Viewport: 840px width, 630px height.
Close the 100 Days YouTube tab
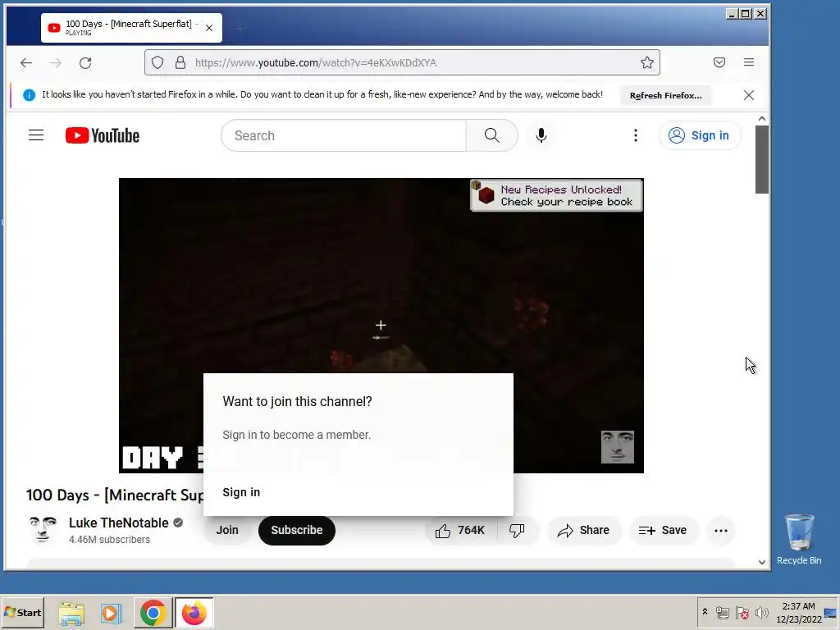click(x=209, y=28)
